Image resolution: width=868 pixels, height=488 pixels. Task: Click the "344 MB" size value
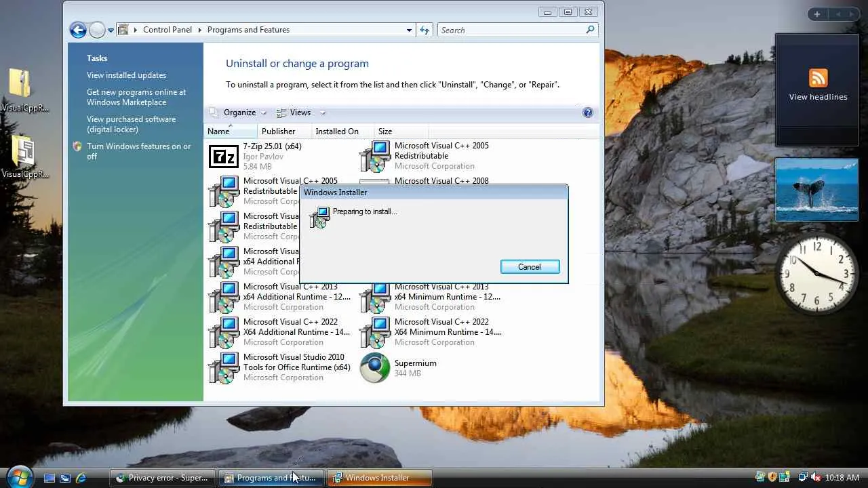tap(408, 373)
